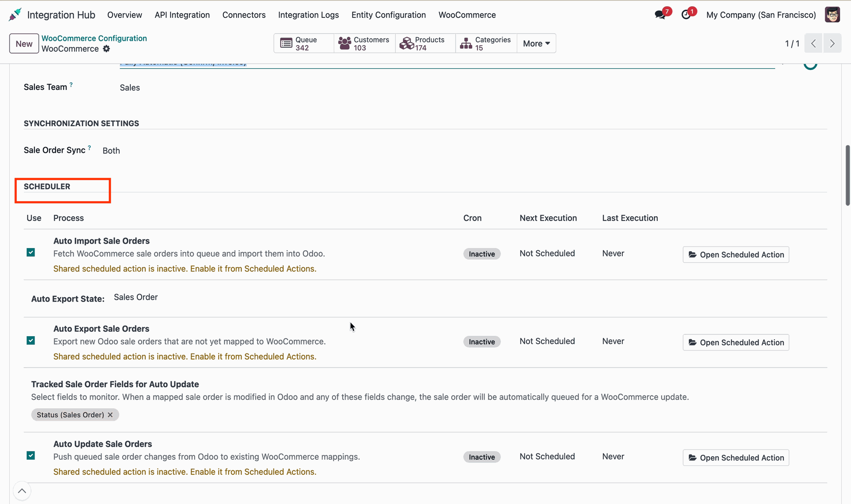Open Scheduled Action for Auto Import Sale Orders
The image size is (851, 504).
[x=736, y=255]
